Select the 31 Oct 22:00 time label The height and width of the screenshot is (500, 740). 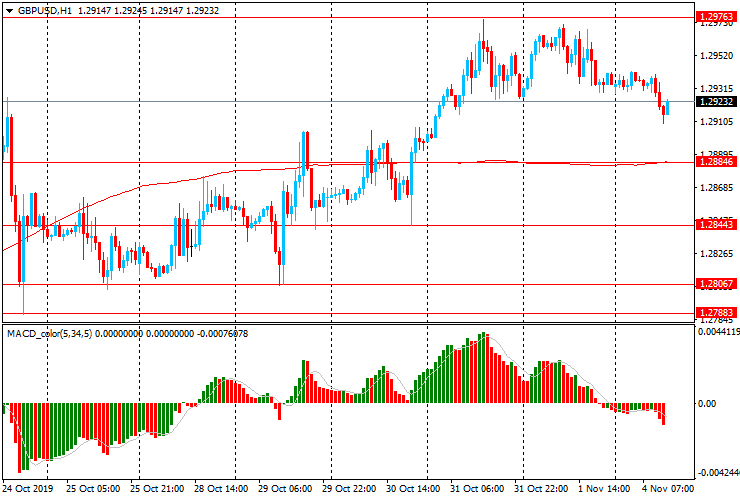[540, 490]
